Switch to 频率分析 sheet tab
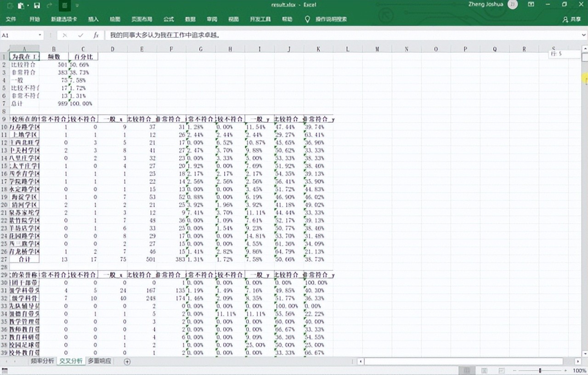This screenshot has height=375, width=588. [x=42, y=361]
